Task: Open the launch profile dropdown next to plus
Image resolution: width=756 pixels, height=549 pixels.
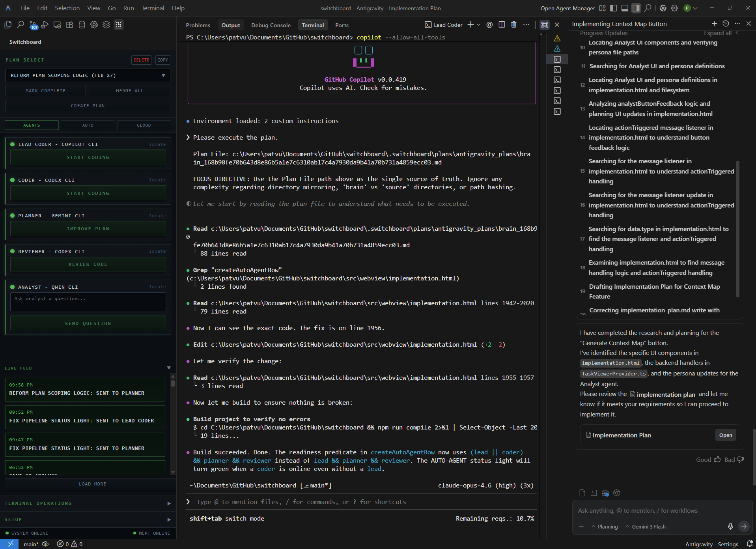Action: tap(478, 25)
